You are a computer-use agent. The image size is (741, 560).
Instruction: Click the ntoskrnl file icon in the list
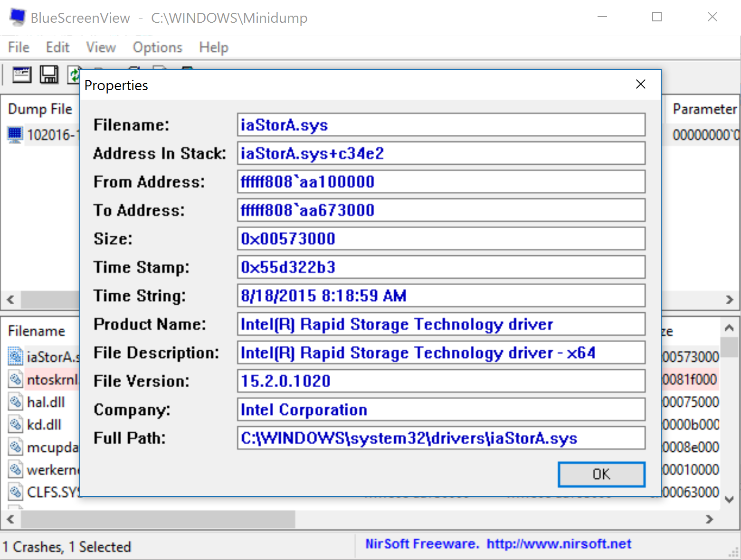click(x=16, y=379)
